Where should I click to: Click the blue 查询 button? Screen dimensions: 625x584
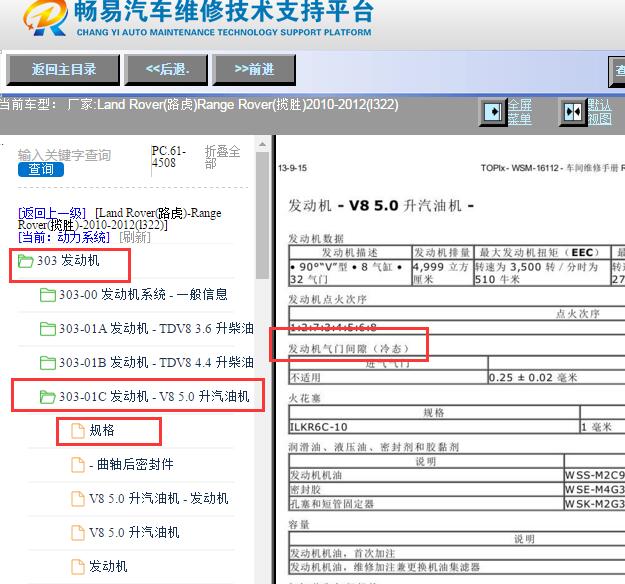click(41, 169)
